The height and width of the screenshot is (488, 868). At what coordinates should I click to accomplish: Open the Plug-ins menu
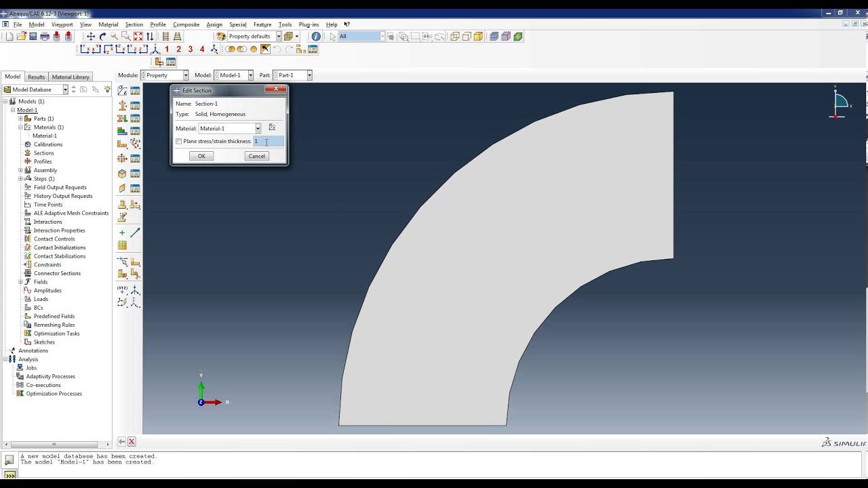[309, 24]
